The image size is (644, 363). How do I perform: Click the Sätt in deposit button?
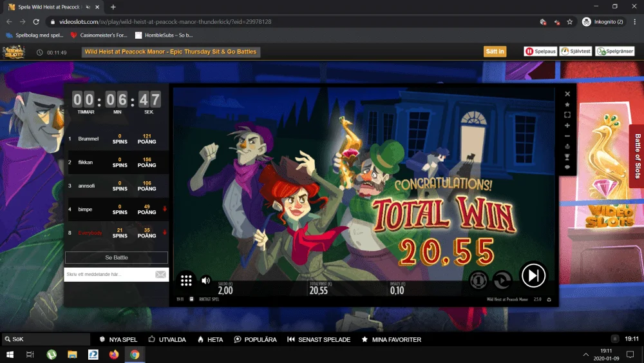tap(495, 52)
